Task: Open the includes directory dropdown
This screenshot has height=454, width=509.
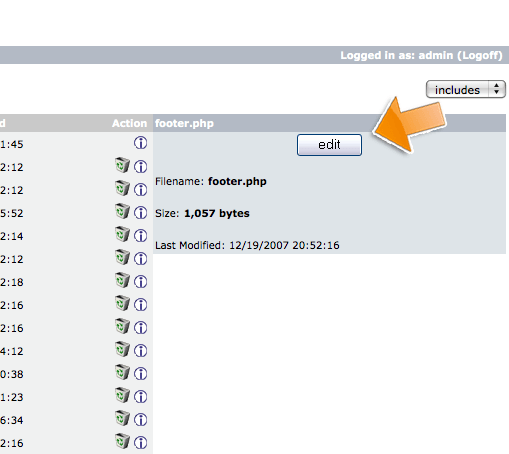Action: pos(466,89)
